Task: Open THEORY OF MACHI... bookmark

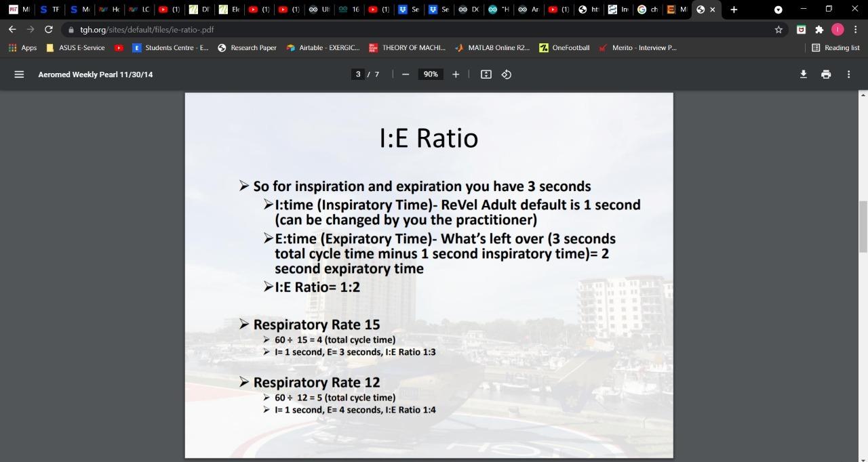Action: (x=407, y=47)
